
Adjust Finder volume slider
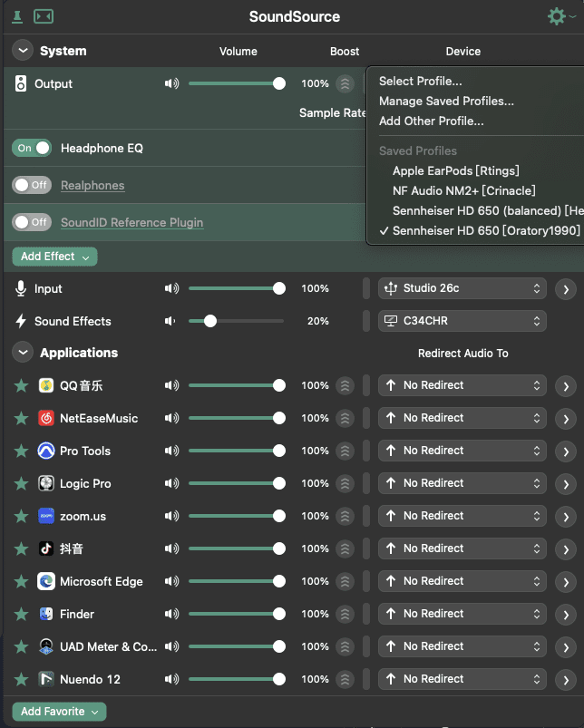pyautogui.click(x=237, y=614)
